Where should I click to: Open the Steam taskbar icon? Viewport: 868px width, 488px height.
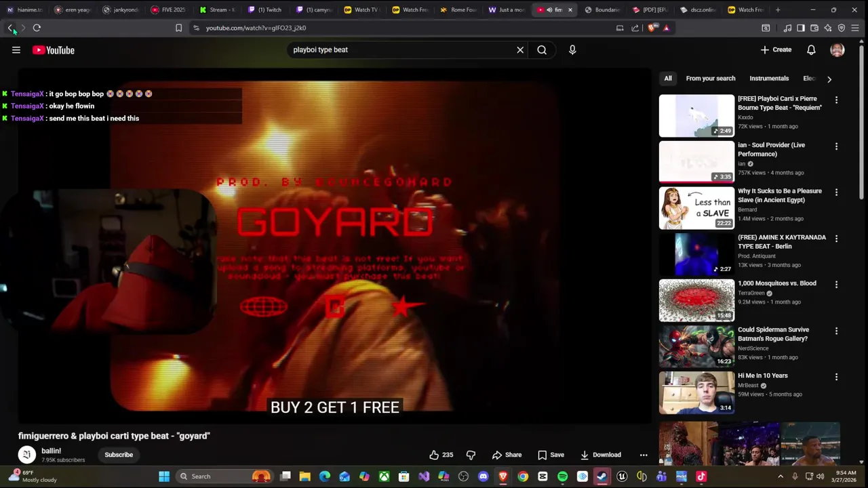click(x=601, y=476)
